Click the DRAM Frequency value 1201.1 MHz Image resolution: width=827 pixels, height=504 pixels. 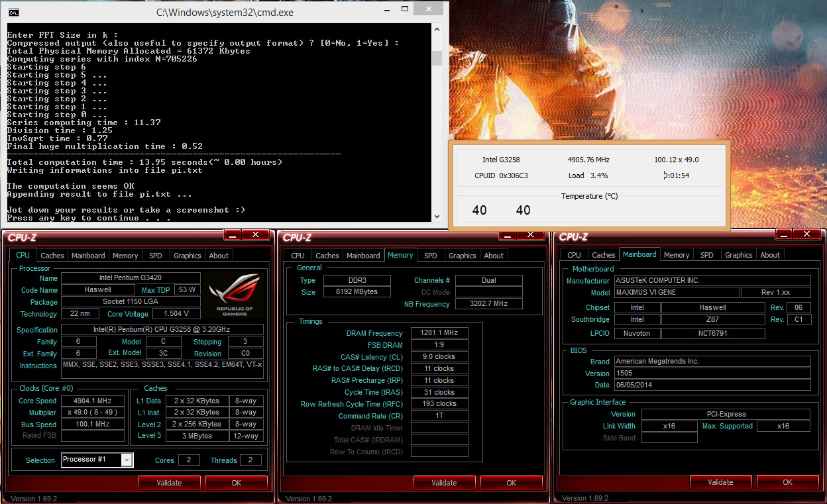pyautogui.click(x=439, y=333)
